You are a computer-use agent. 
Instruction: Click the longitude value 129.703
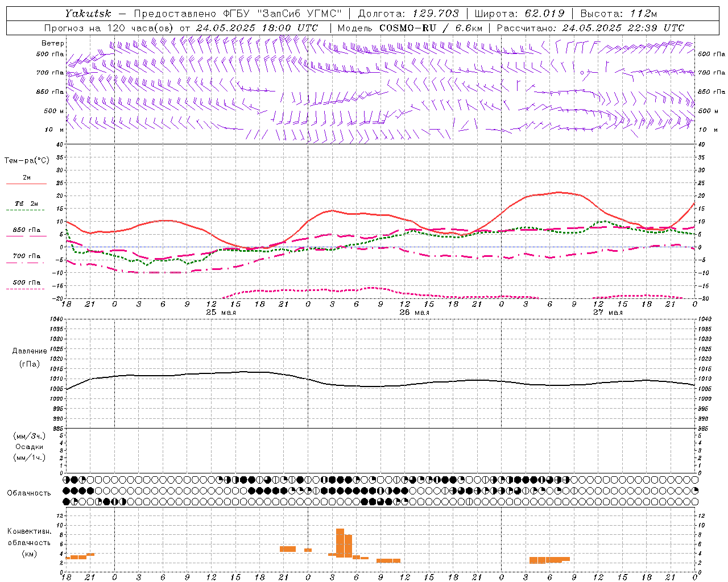point(435,13)
